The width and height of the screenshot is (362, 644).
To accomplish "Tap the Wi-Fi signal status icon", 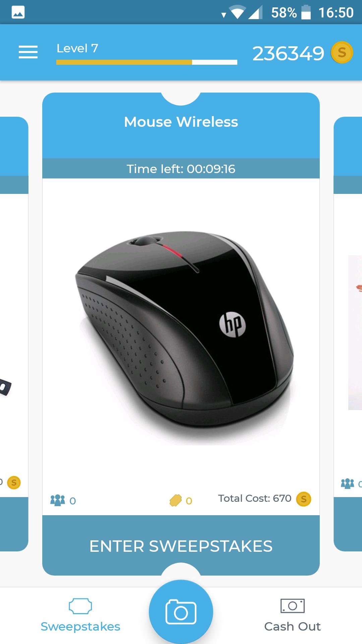I will pos(237,13).
